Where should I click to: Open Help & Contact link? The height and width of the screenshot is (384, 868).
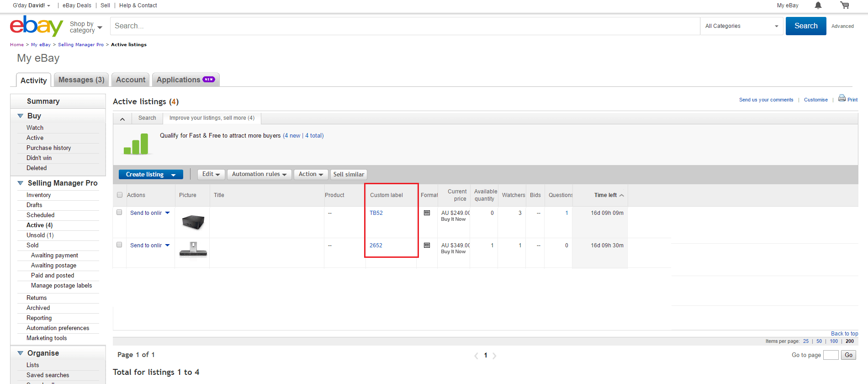coord(138,5)
